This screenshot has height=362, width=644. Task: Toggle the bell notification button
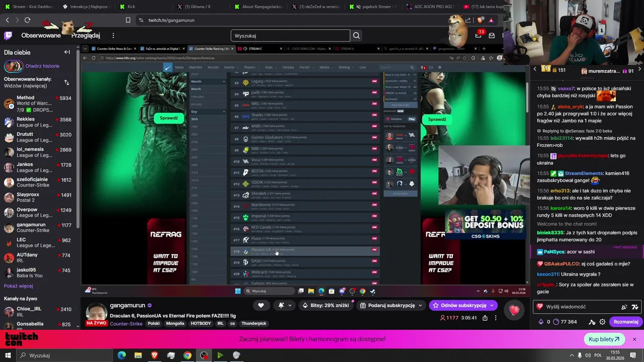click(281, 305)
